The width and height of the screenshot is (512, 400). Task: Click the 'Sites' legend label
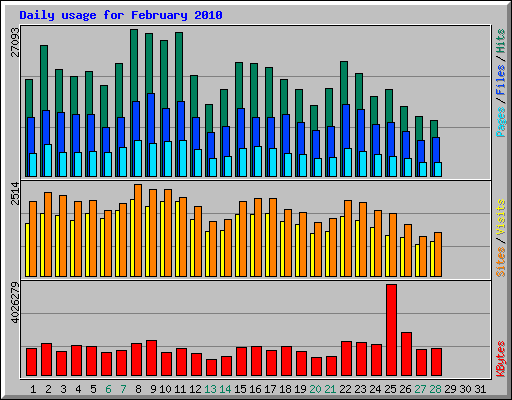click(x=501, y=262)
